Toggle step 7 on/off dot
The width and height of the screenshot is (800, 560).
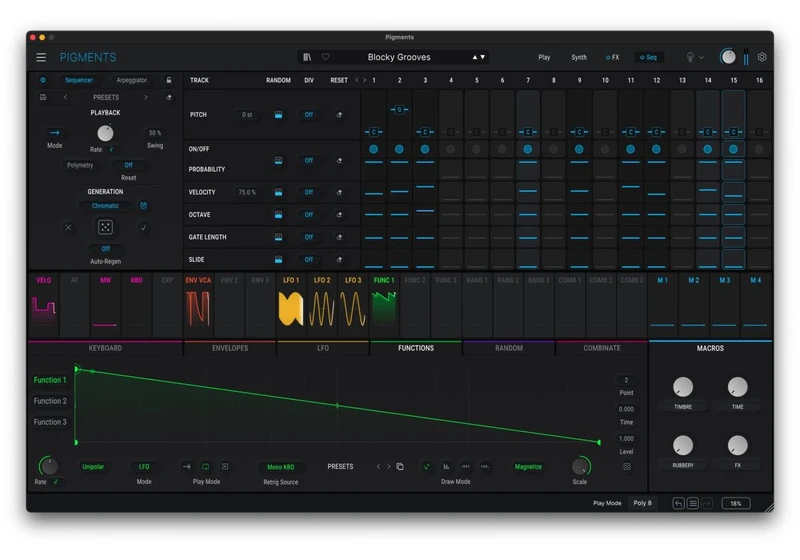point(528,149)
